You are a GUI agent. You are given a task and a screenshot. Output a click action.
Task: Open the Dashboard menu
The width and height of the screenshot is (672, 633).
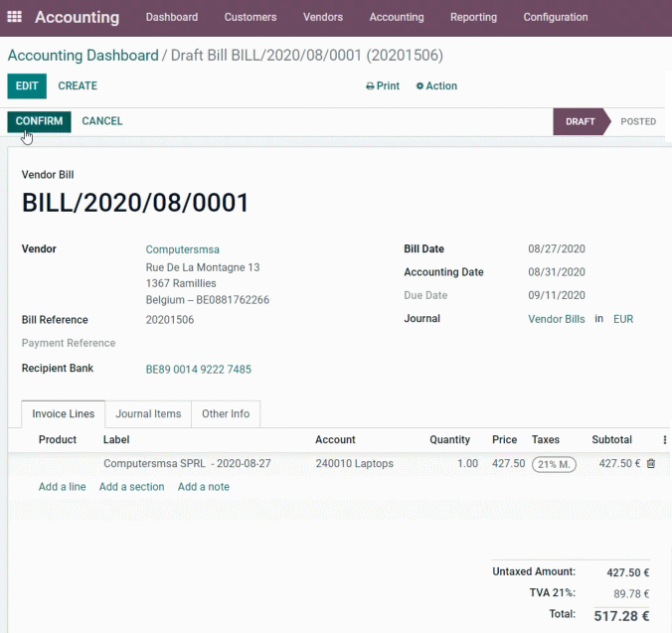click(171, 17)
